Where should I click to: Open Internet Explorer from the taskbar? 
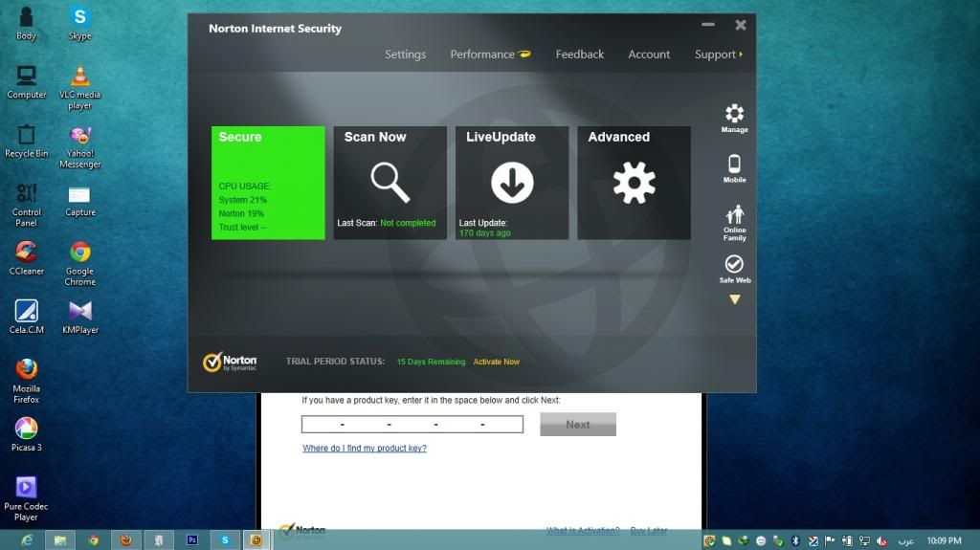coord(27,540)
